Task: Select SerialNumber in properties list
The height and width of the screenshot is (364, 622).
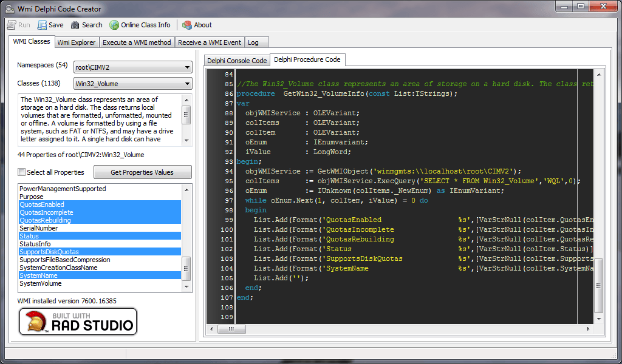Action: (x=100, y=228)
